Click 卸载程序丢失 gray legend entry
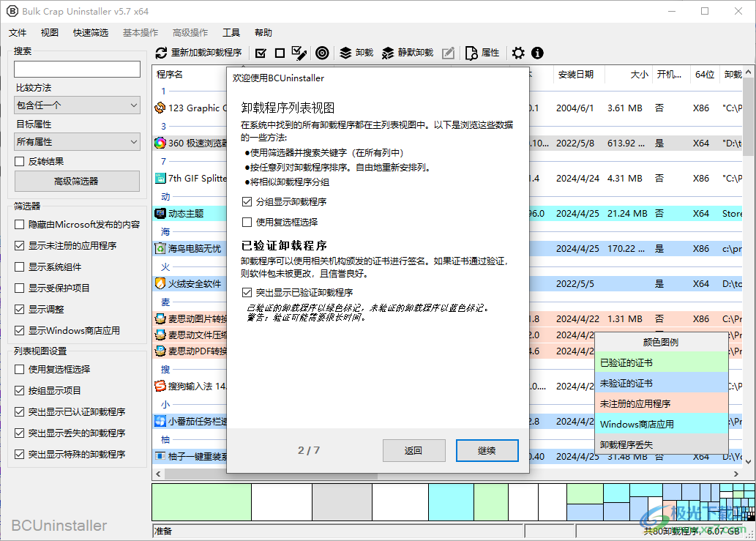 (x=661, y=444)
